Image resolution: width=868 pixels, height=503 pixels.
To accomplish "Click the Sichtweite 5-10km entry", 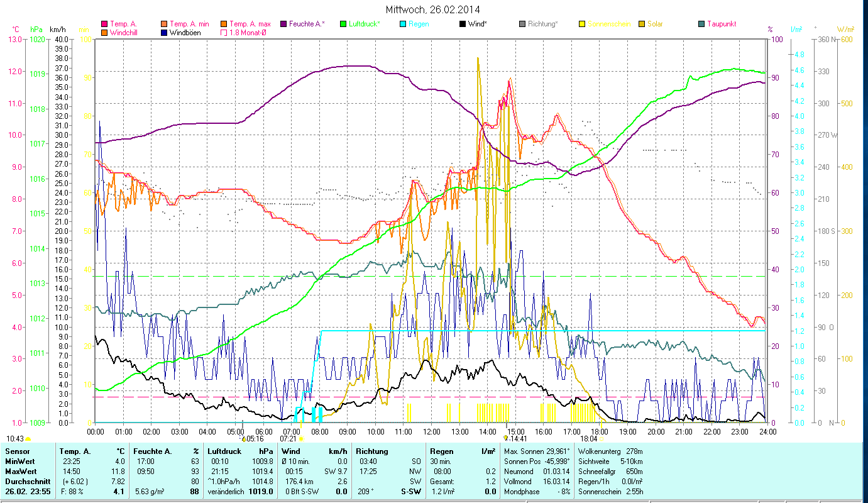I will pyautogui.click(x=610, y=462).
